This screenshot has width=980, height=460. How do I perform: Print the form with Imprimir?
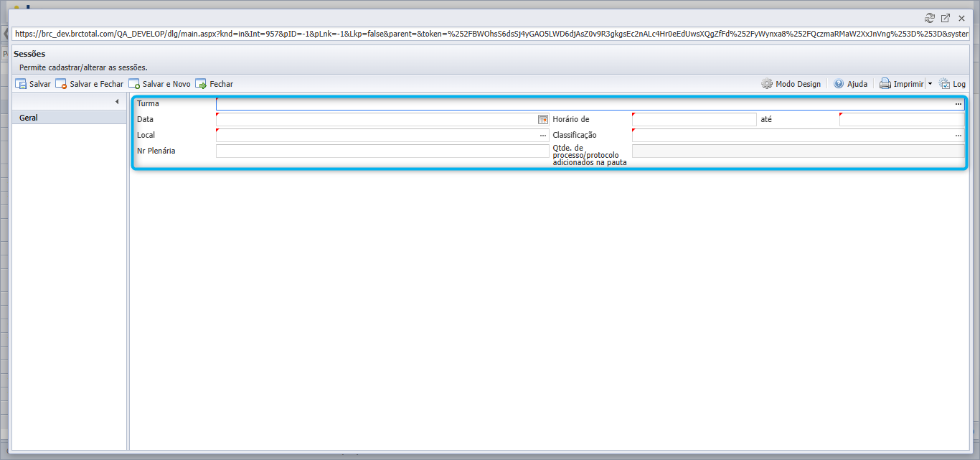tap(902, 84)
